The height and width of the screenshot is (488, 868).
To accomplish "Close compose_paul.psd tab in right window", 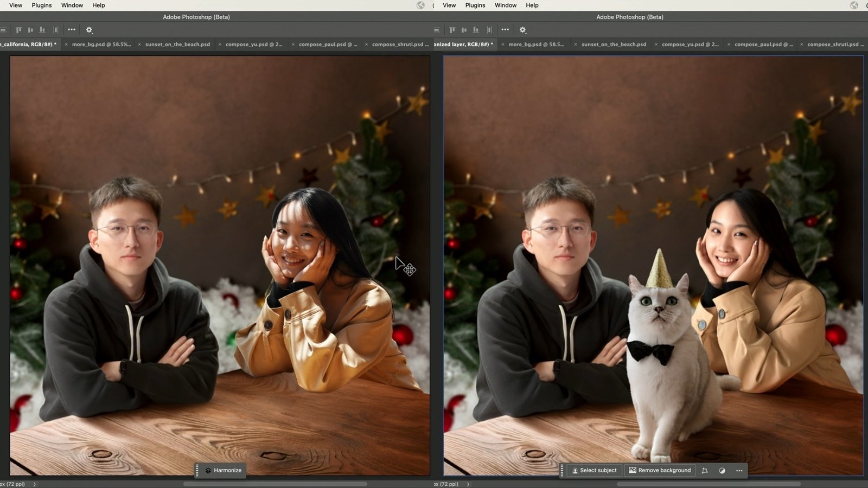I will pos(729,44).
